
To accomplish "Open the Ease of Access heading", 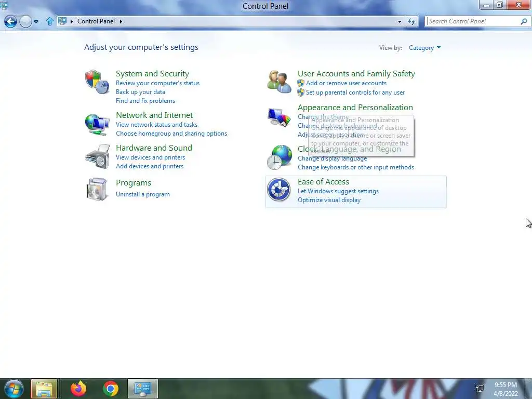I will [x=323, y=182].
